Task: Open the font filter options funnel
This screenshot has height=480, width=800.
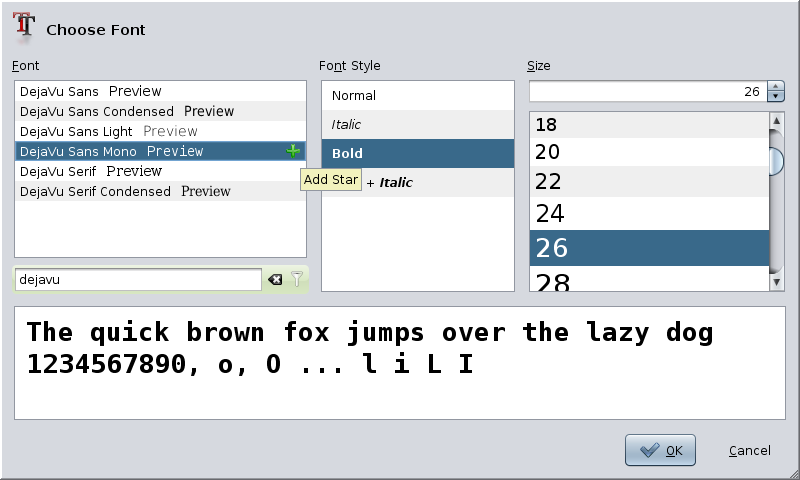Action: [297, 279]
